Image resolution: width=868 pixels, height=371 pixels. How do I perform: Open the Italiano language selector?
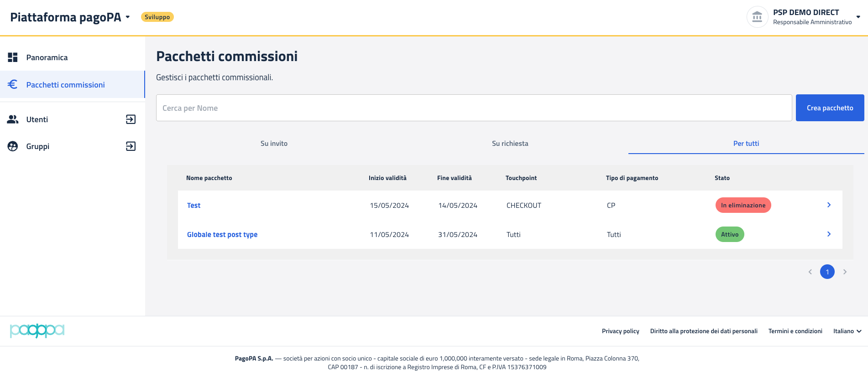(x=847, y=331)
